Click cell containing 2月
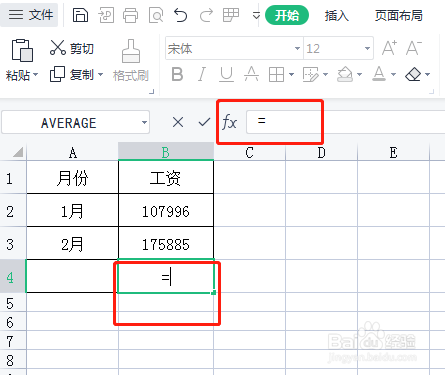 (x=72, y=243)
